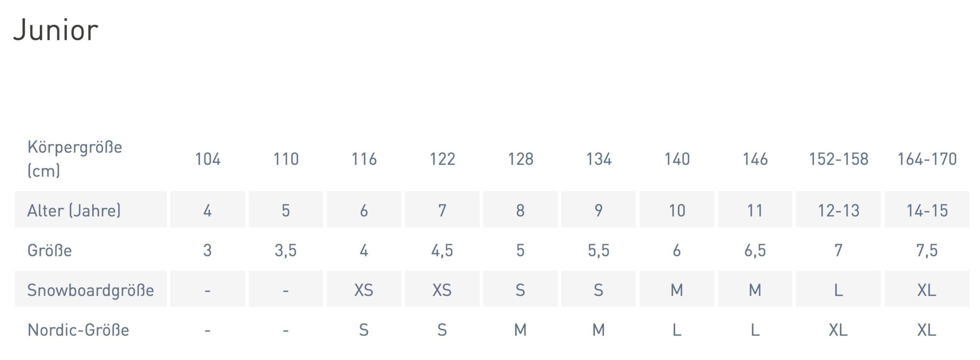
Task: Click the Snowboardgröße row label
Action: (x=90, y=290)
